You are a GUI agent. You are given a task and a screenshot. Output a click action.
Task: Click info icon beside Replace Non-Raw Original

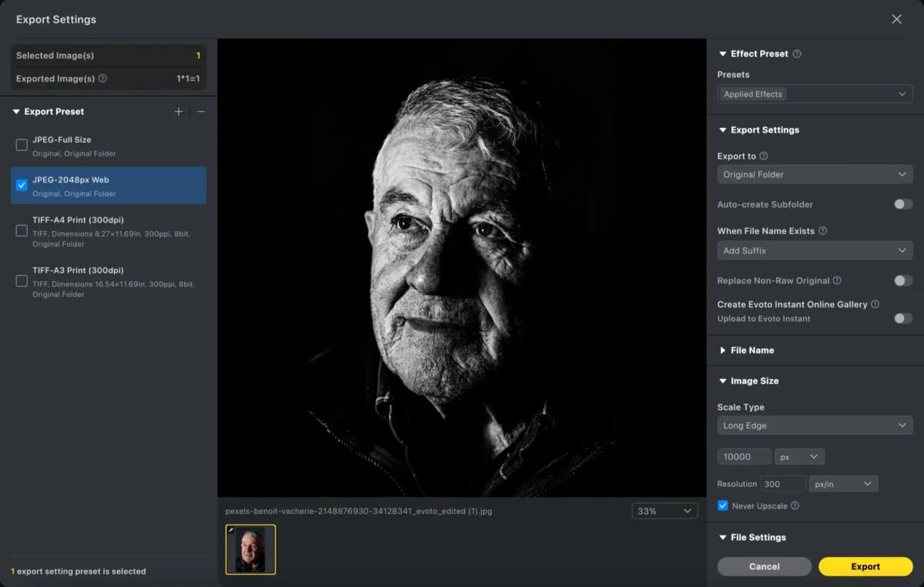coord(837,281)
